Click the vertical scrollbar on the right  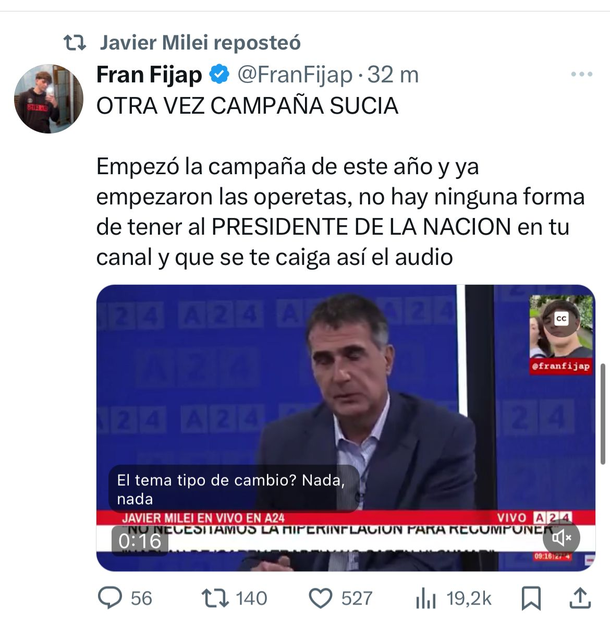point(603,415)
